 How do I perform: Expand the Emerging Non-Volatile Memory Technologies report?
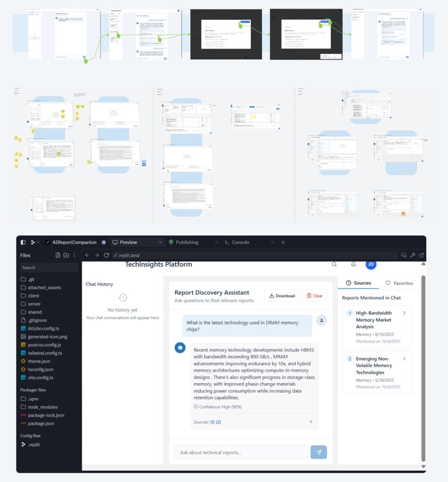(x=404, y=359)
